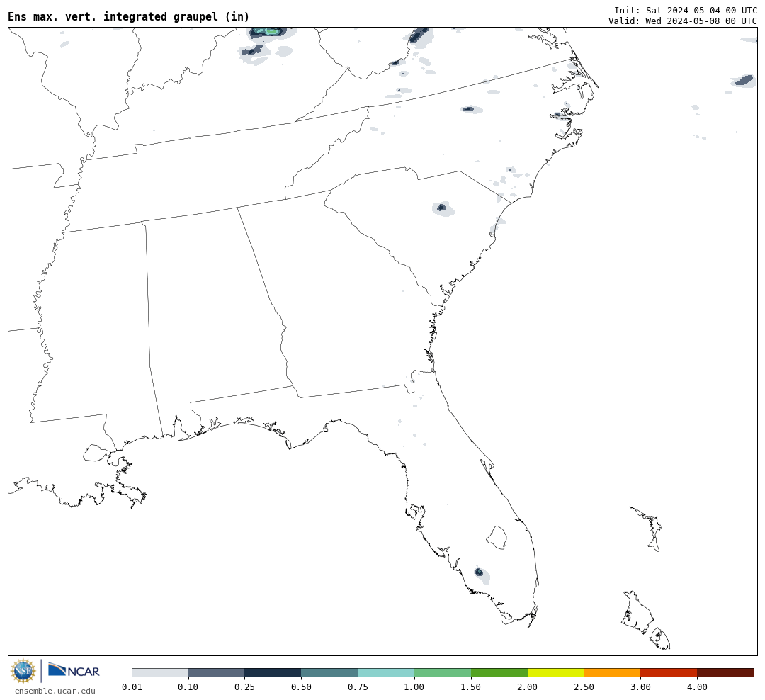
Task: Click the 0.01 colorbar label
Action: click(x=132, y=687)
